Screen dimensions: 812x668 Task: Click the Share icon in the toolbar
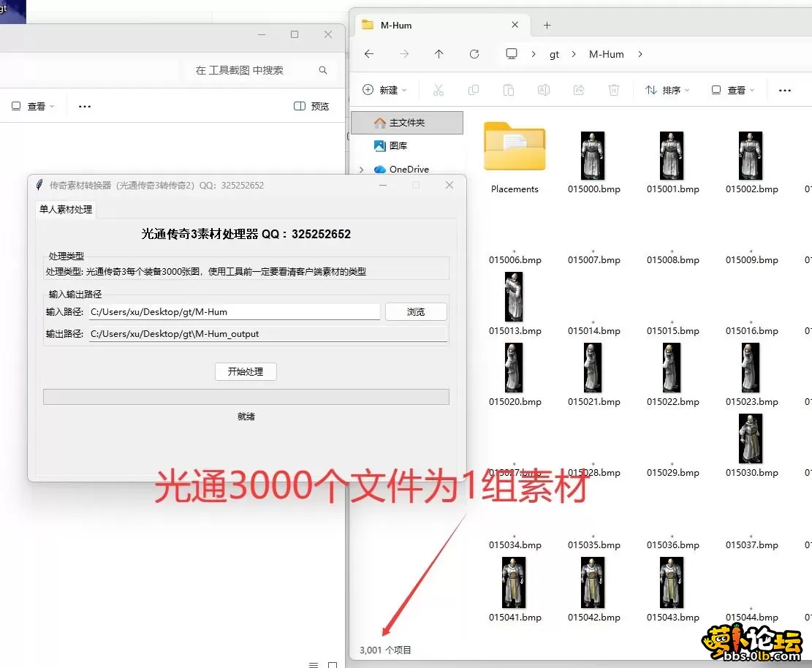pos(578,89)
